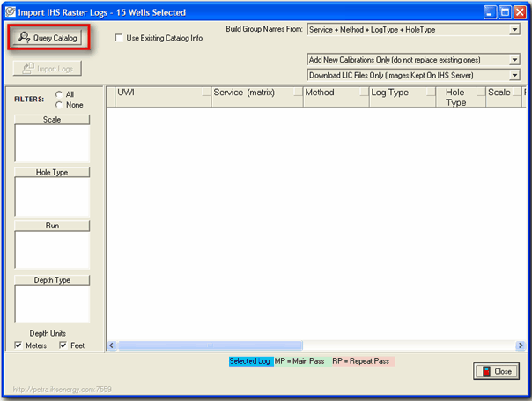Toggle the Feet depth units checkbox
This screenshot has width=532, height=401.
[63, 345]
